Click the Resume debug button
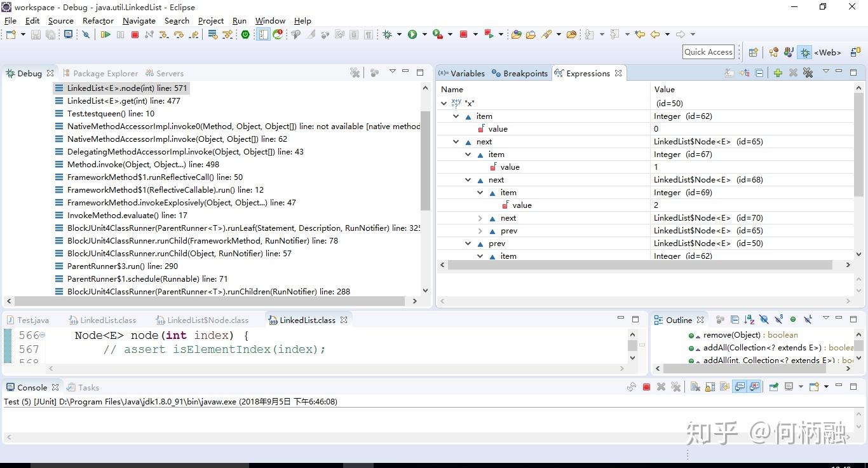Image resolution: width=868 pixels, height=468 pixels. tap(105, 34)
